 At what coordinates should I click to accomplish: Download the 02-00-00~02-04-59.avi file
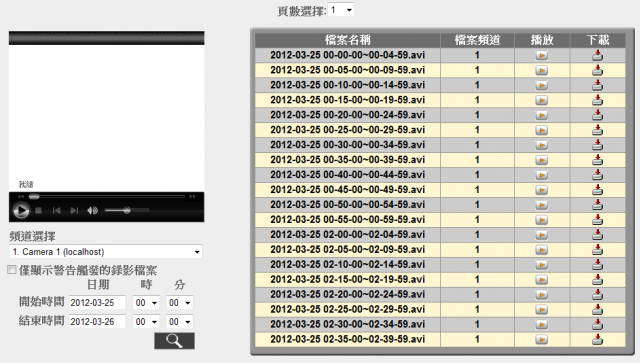(x=597, y=235)
